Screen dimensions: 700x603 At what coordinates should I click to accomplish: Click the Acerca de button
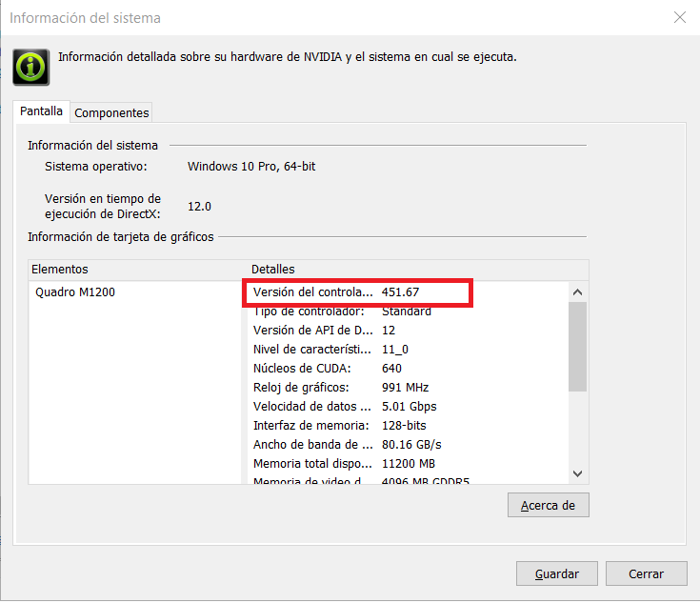point(548,505)
